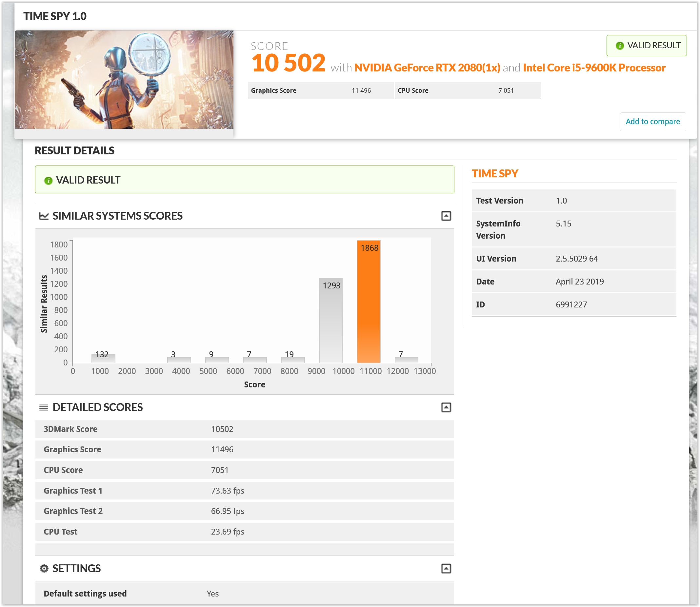
Task: Select the 19 histogram bar
Action: [x=293, y=360]
